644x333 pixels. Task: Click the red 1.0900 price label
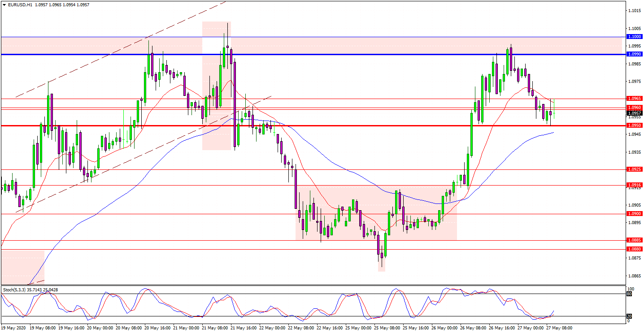635,214
